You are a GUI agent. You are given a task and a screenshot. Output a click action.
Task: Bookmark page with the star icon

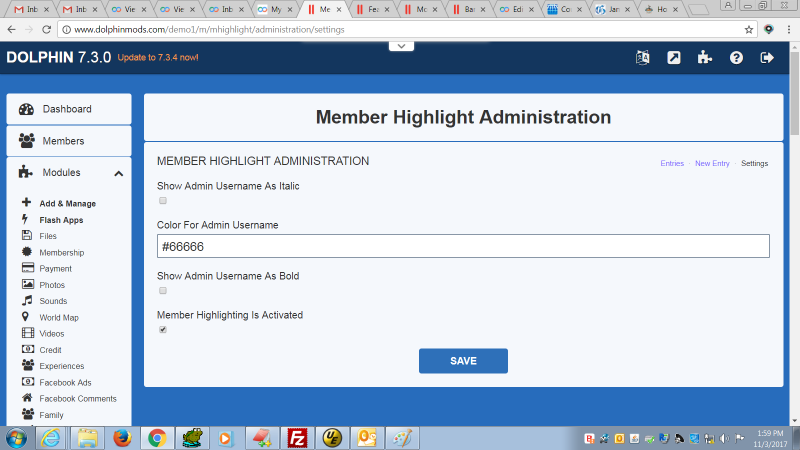tap(748, 30)
